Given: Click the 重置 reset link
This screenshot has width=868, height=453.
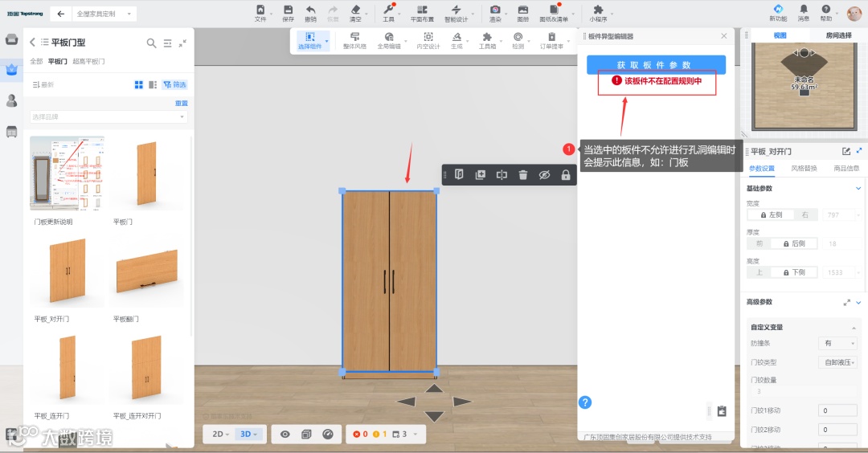Looking at the screenshot, I should (182, 104).
